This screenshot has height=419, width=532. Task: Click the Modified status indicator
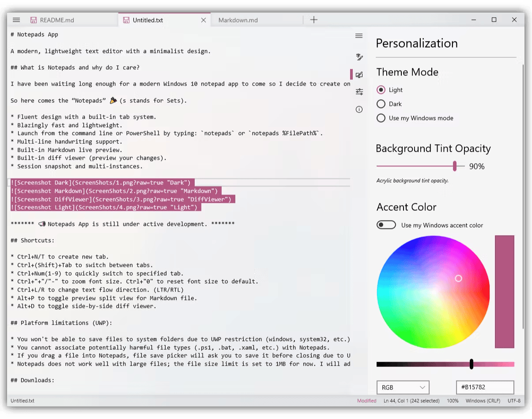(x=367, y=401)
